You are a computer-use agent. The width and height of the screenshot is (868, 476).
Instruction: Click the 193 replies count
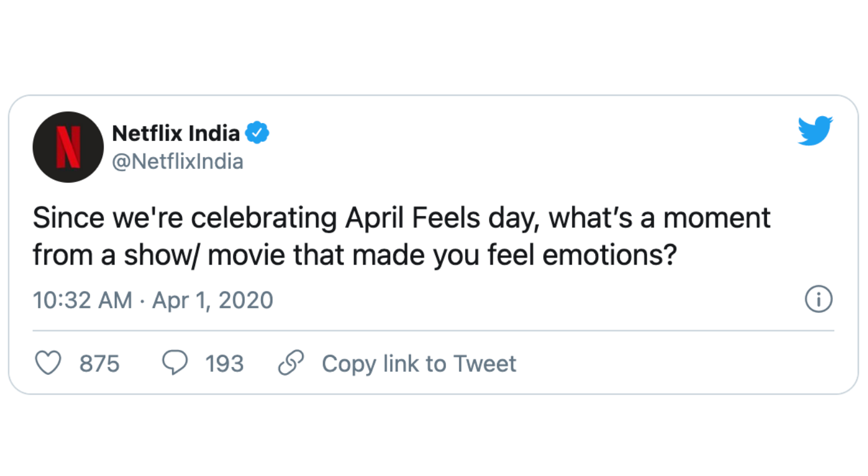point(225,363)
